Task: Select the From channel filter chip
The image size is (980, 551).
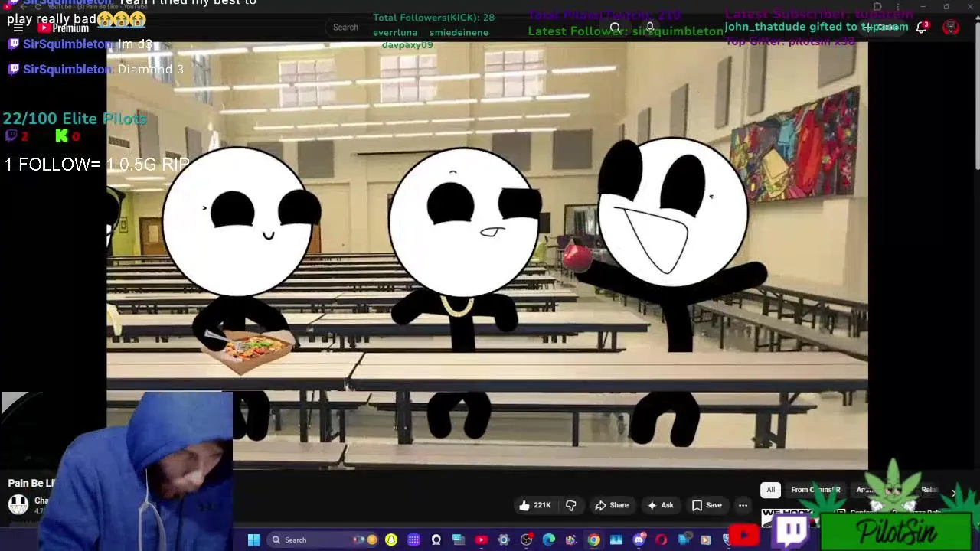Action: pyautogui.click(x=815, y=490)
